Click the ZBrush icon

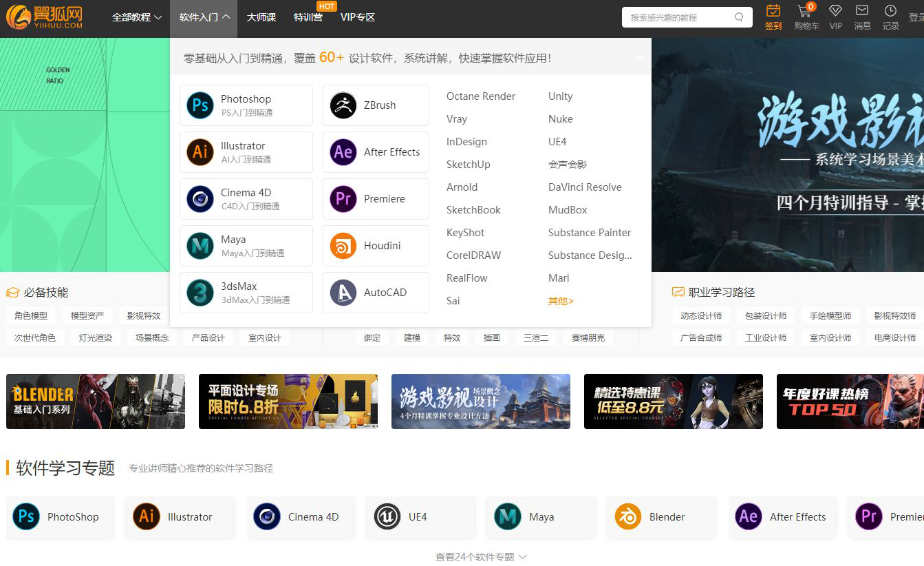[x=343, y=105]
